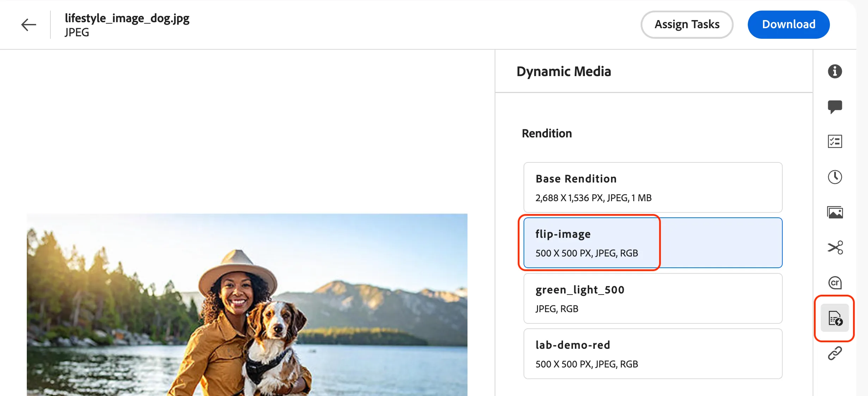The image size is (868, 396).
Task: Open the renditions image icon
Action: [835, 212]
